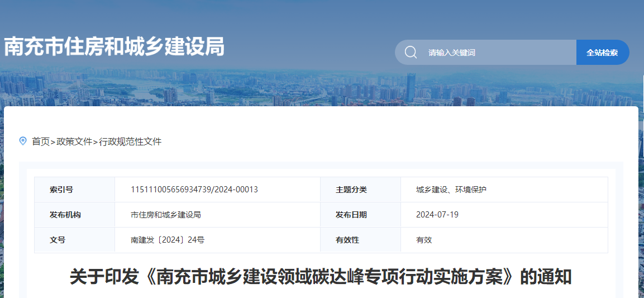Click 市住房和城乡建设局 publisher value
The image size is (644, 298).
tap(165, 215)
